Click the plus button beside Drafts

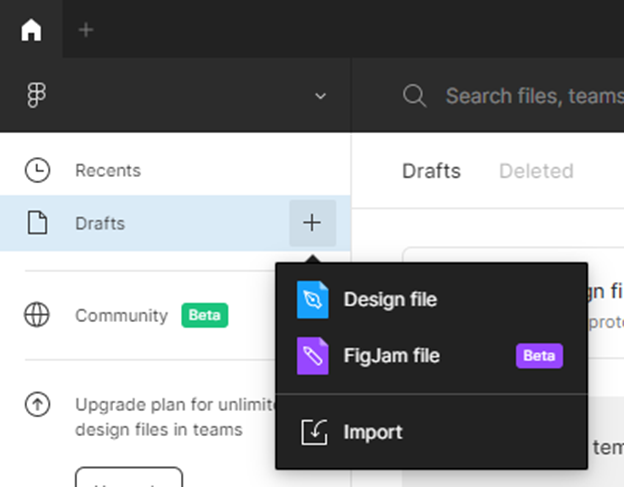click(x=312, y=223)
